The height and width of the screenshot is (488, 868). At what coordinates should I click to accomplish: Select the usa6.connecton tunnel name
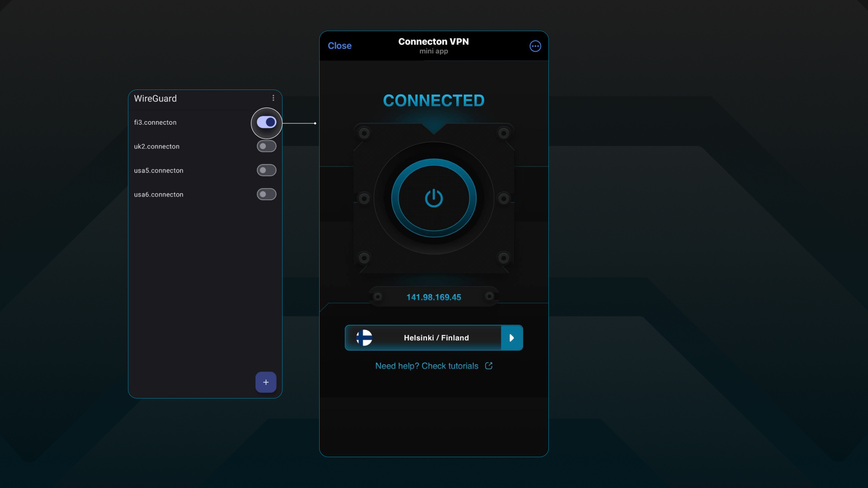click(159, 194)
